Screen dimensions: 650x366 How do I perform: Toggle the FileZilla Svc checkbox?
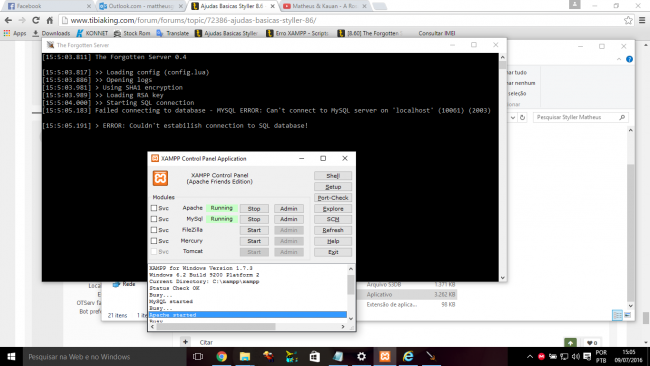pyautogui.click(x=154, y=230)
